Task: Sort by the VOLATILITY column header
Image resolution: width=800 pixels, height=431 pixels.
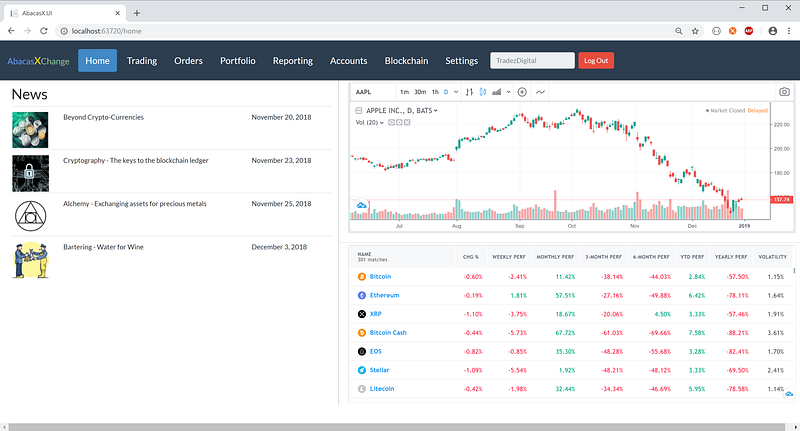Action: 772,257
